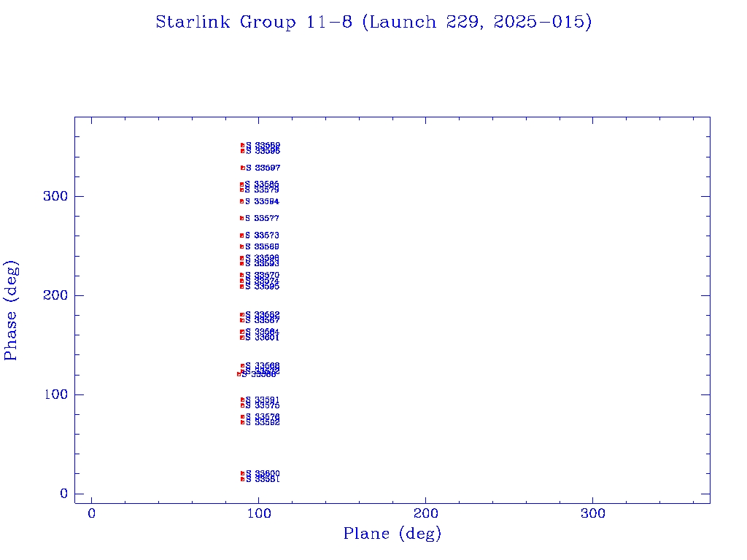
Task: Click the 0 tick label on Plane axis
Action: click(x=91, y=513)
